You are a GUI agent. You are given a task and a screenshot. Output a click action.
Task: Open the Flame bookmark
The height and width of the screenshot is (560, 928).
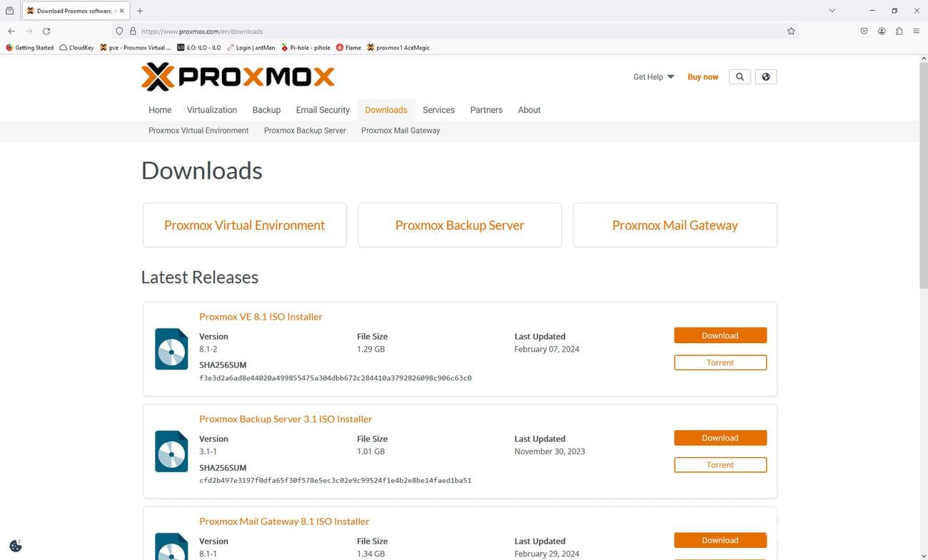[348, 48]
